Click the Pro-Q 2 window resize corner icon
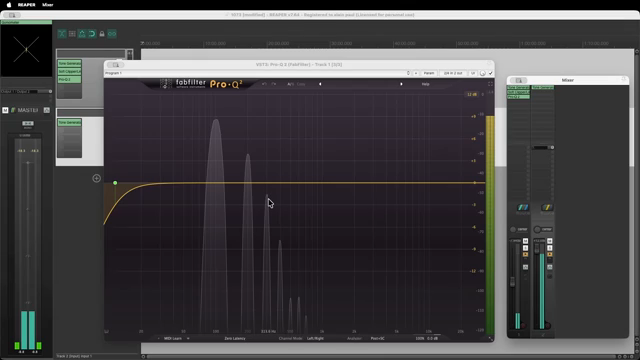This screenshot has height=360, width=640. click(490, 338)
